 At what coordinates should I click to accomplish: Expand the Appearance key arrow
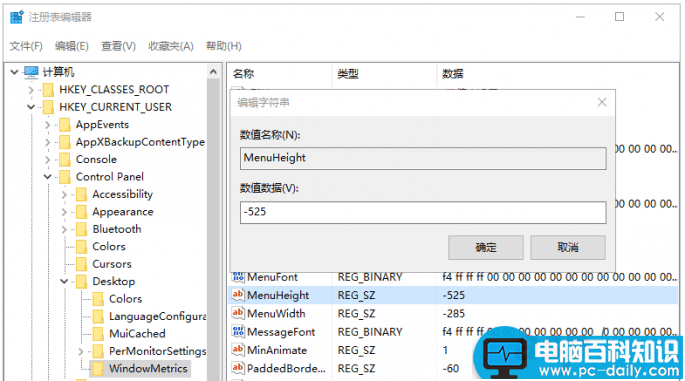coord(64,212)
